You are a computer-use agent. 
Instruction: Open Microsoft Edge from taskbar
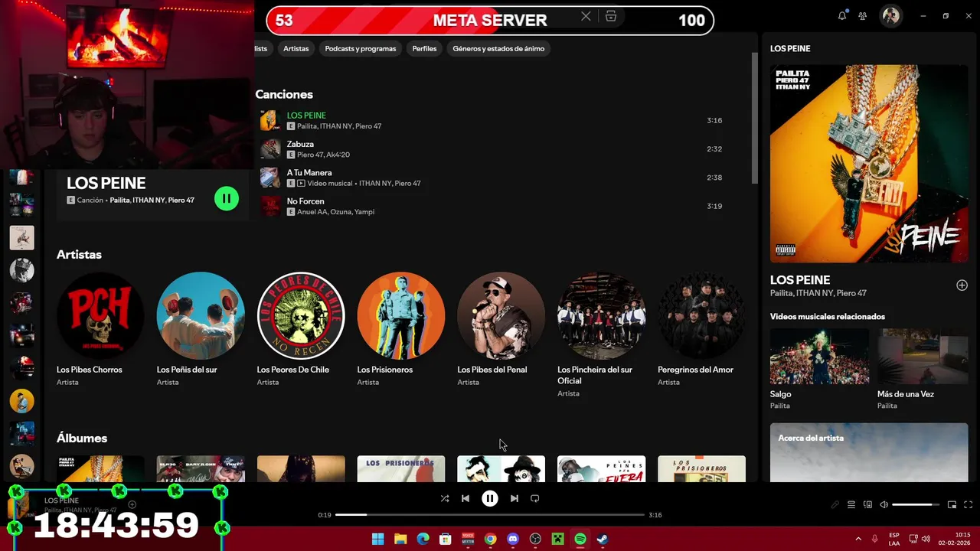(x=423, y=539)
